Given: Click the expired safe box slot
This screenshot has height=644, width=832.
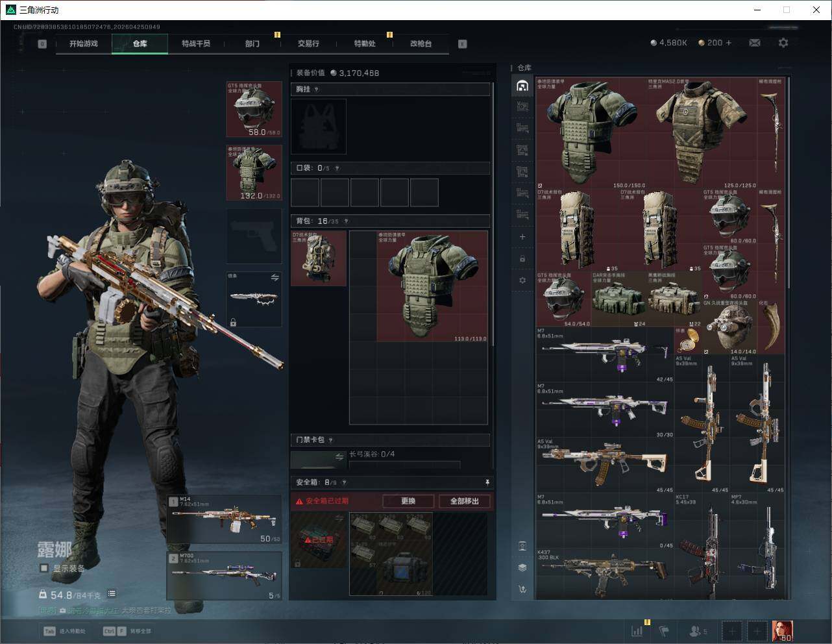Looking at the screenshot, I should (x=319, y=539).
